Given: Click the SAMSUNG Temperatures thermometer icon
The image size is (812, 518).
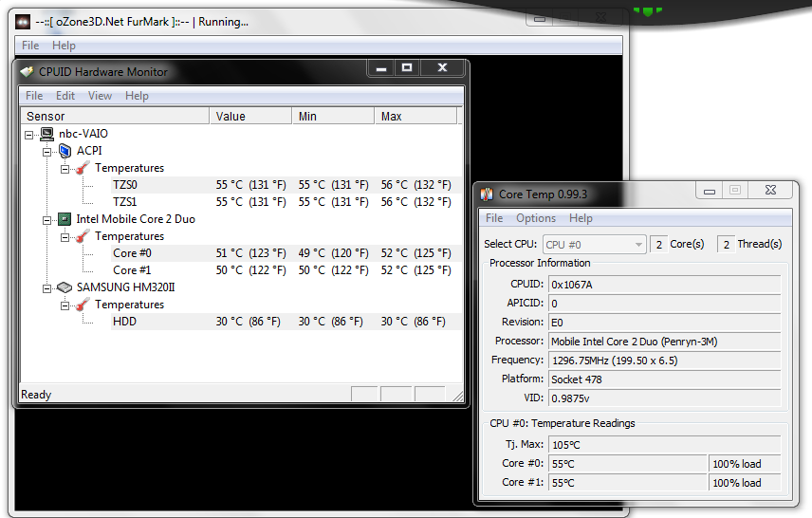Looking at the screenshot, I should (83, 305).
